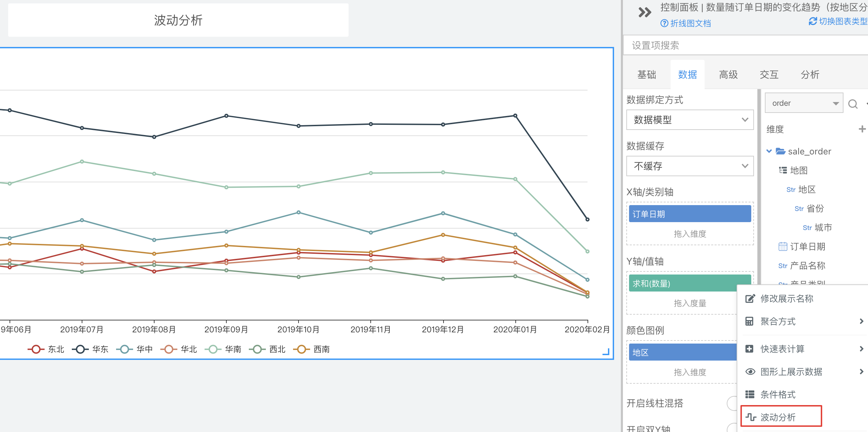Open the 不缓存 cache dropdown

point(690,166)
